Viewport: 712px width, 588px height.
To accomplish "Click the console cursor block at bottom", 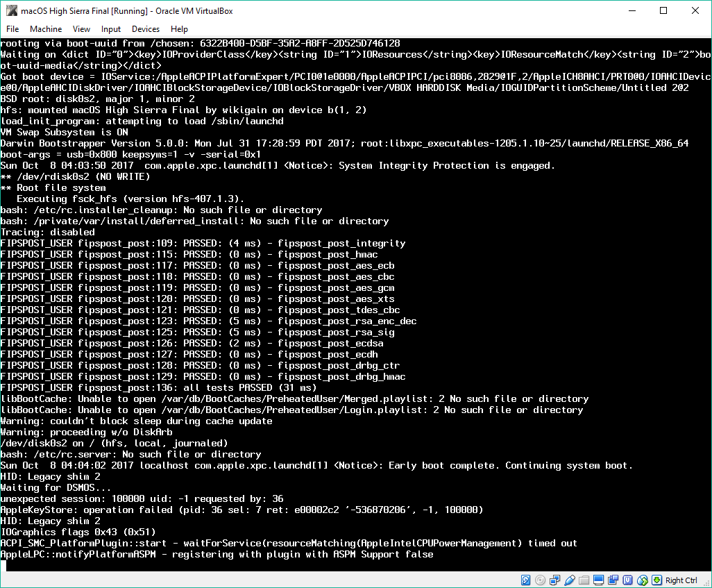I will 3,566.
